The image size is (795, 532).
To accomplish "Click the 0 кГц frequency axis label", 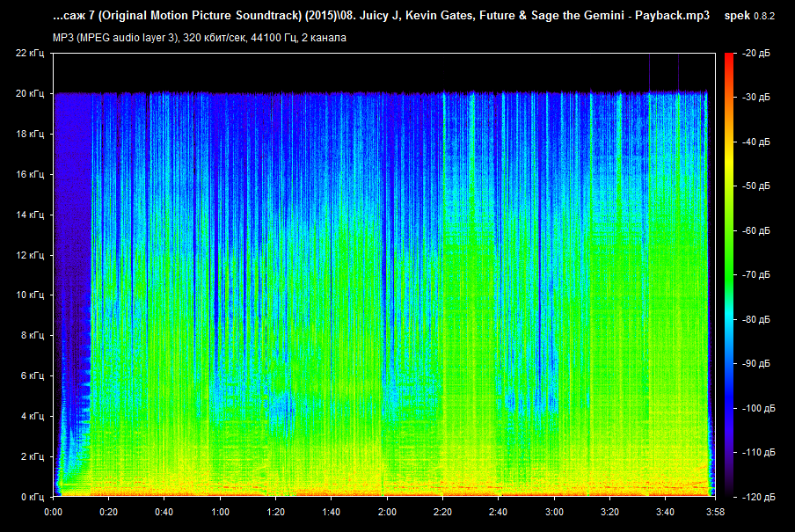I will pyautogui.click(x=31, y=497).
